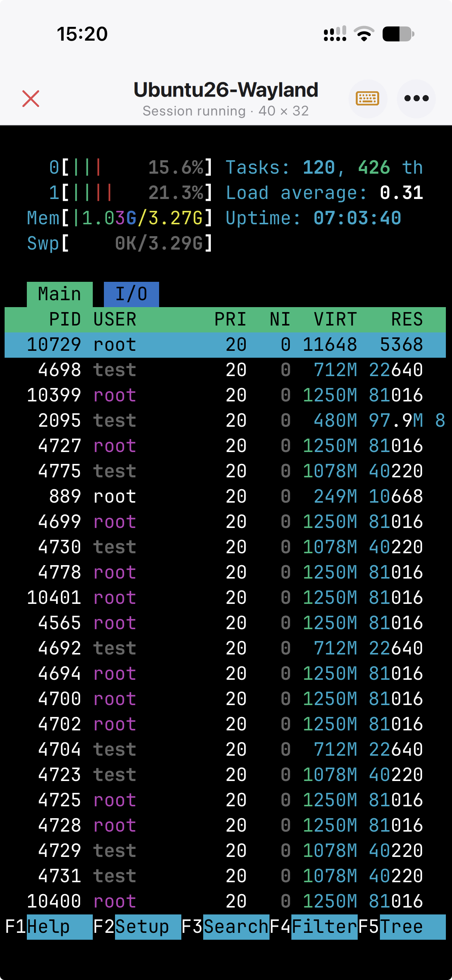452x980 pixels.
Task: Tap the cellular signal icon
Action: 335,34
